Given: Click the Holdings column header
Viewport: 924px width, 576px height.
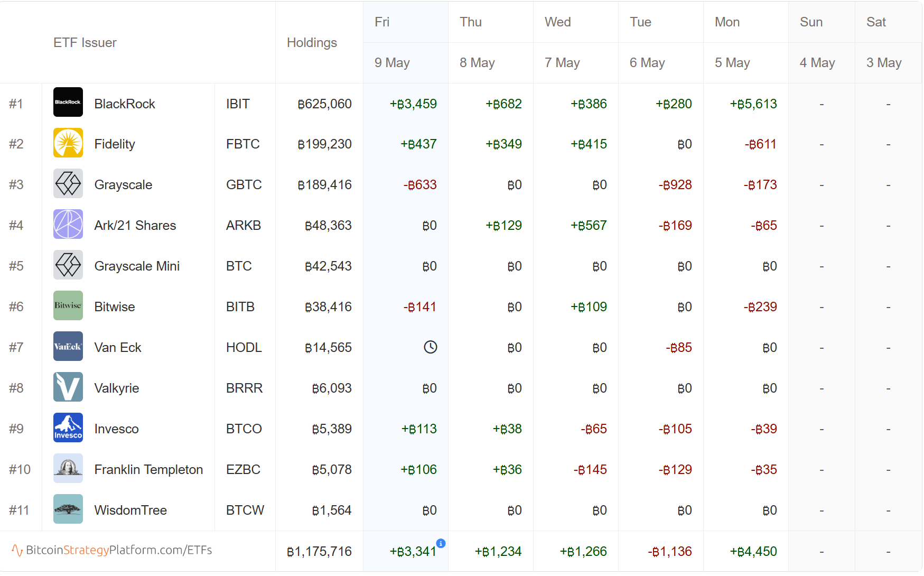Looking at the screenshot, I should pyautogui.click(x=312, y=43).
